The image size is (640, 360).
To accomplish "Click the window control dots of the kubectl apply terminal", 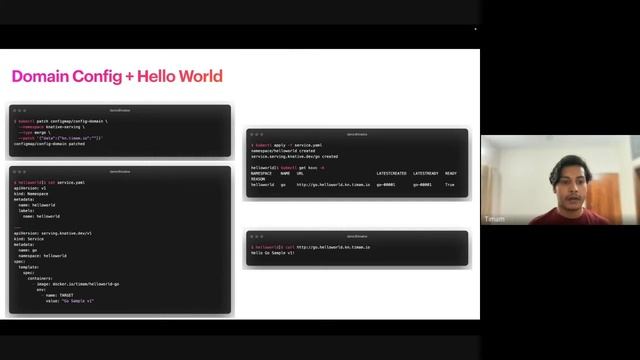I will pos(257,134).
